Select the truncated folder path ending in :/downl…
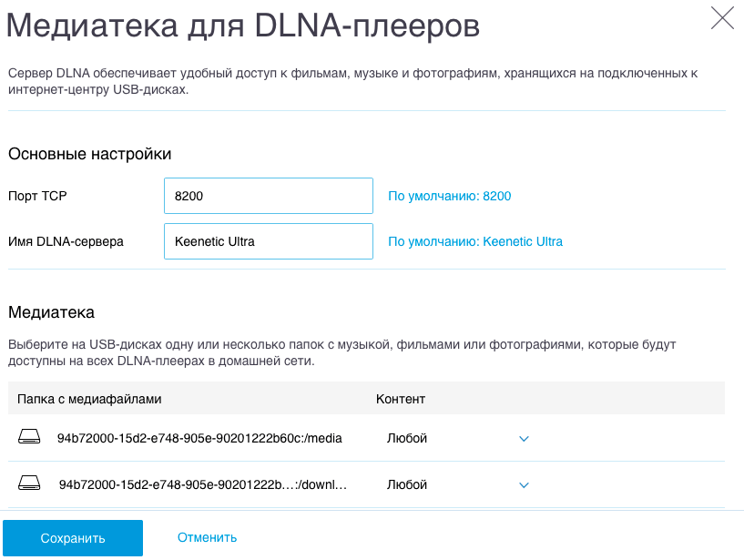This screenshot has height=560, width=744. [x=203, y=484]
